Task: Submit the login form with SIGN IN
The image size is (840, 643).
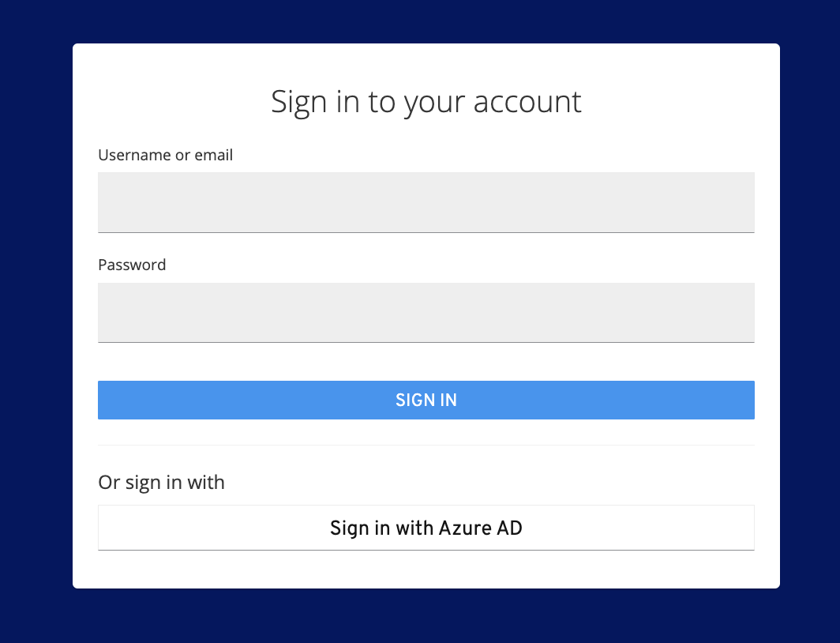Action: click(426, 400)
